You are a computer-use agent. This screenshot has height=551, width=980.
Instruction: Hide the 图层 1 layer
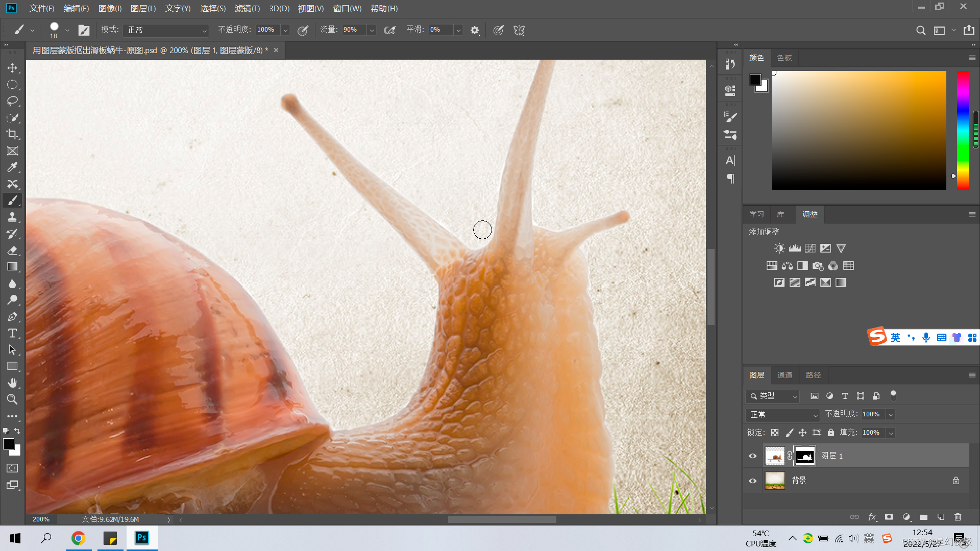tap(752, 456)
